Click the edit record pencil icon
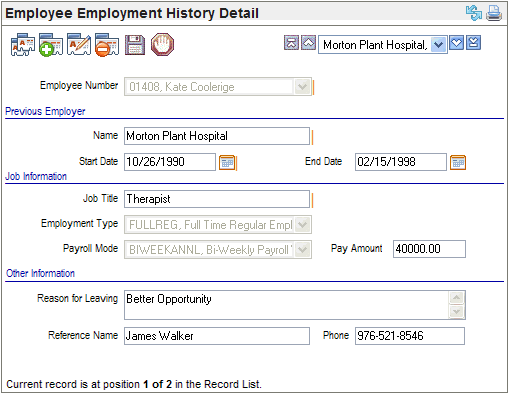Viewport: 508px width, 393px height. 79,44
